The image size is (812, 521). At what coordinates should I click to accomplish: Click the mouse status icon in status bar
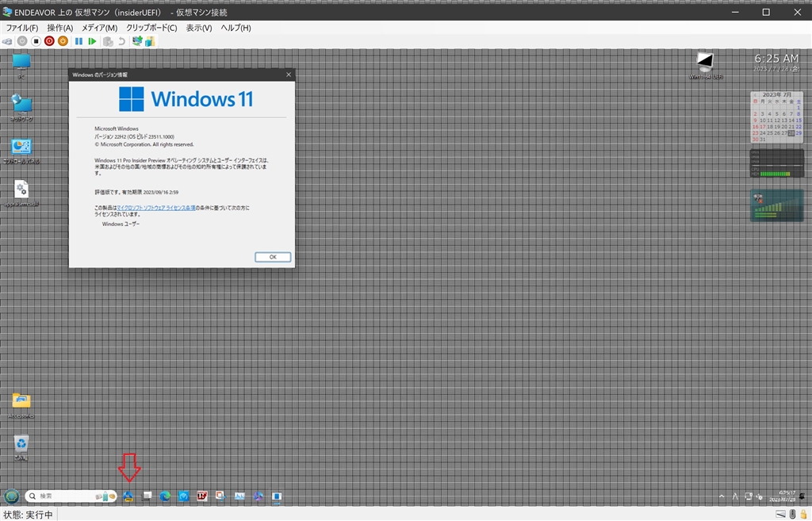(x=792, y=515)
